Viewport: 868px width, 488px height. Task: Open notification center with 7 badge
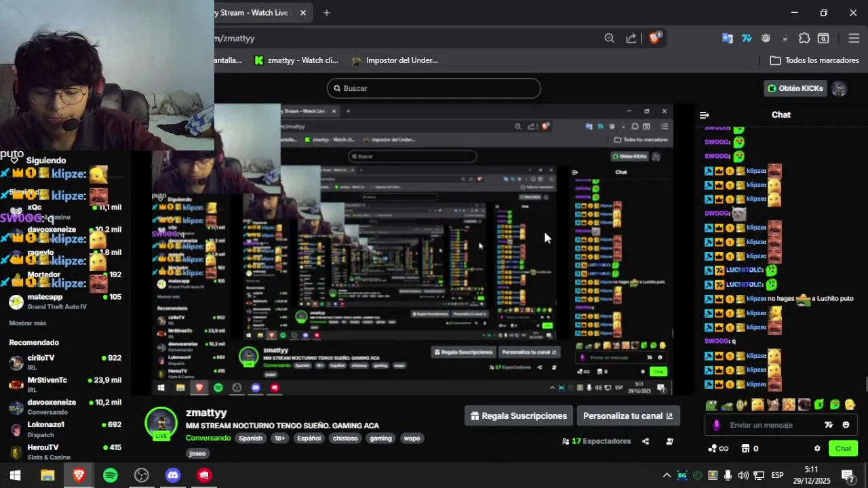pos(850,476)
